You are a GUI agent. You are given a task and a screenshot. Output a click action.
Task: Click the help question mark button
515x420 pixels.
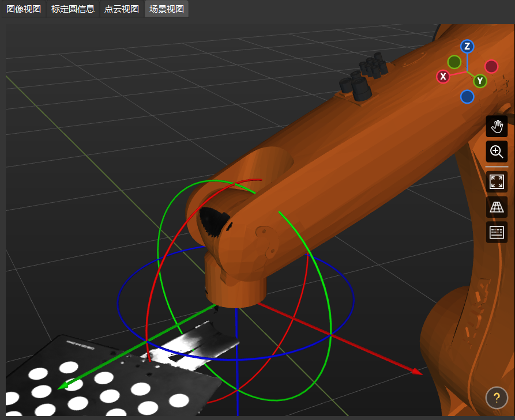[497, 398]
